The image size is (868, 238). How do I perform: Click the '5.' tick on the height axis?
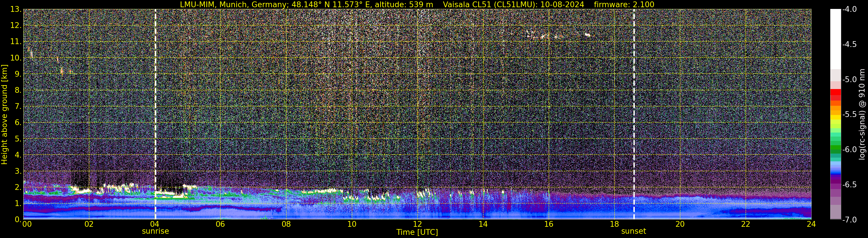(x=18, y=139)
